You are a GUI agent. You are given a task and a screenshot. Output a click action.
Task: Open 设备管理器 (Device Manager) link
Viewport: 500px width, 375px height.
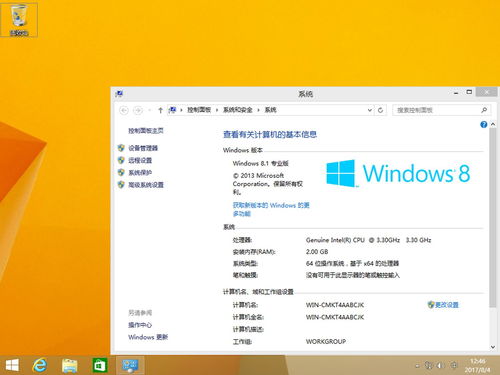click(x=143, y=148)
